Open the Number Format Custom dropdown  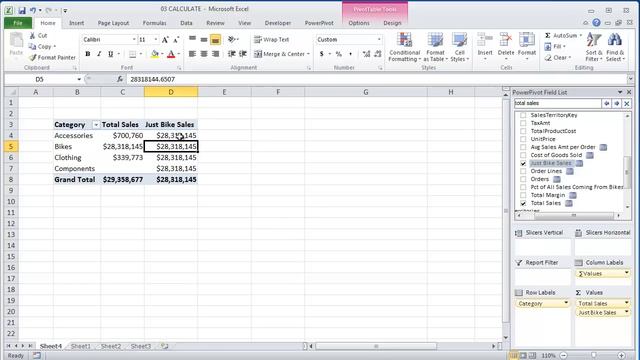click(379, 40)
